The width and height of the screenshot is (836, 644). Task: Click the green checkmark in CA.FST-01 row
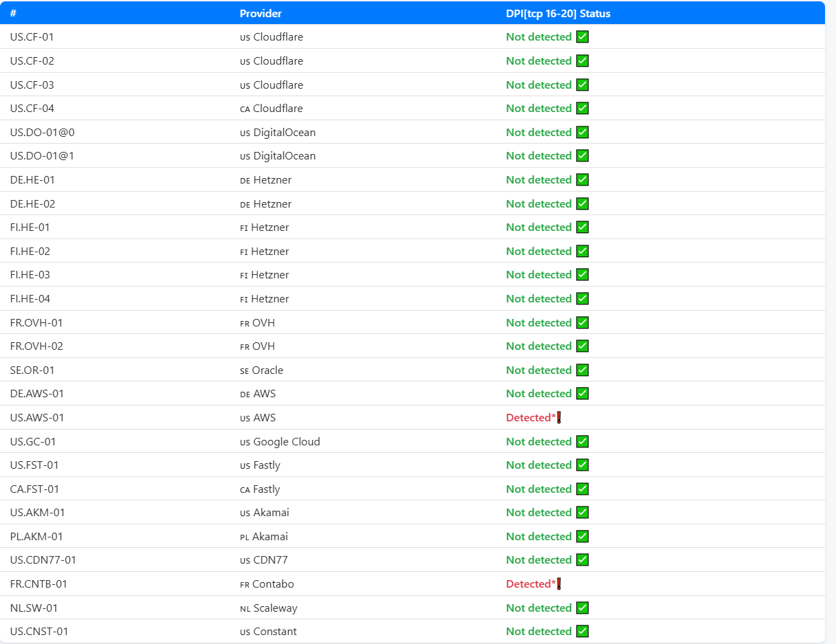582,489
